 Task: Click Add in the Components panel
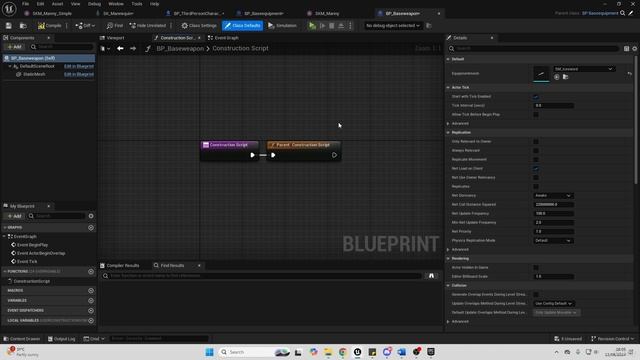(14, 47)
